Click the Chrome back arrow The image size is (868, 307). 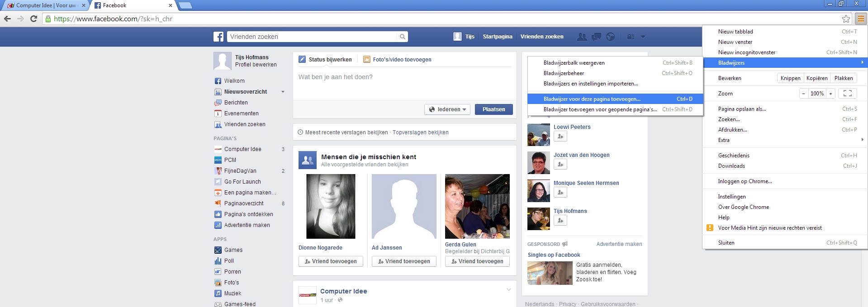[7, 19]
